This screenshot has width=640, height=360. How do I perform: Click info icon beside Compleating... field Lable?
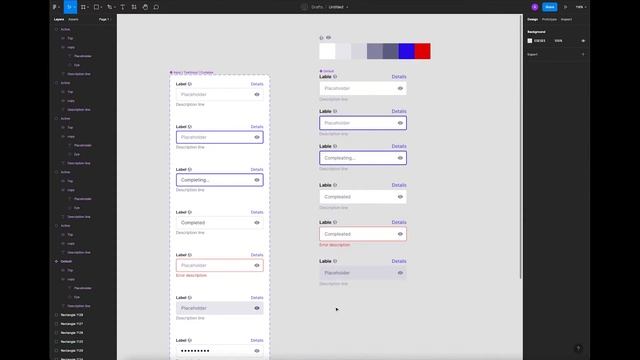(335, 146)
